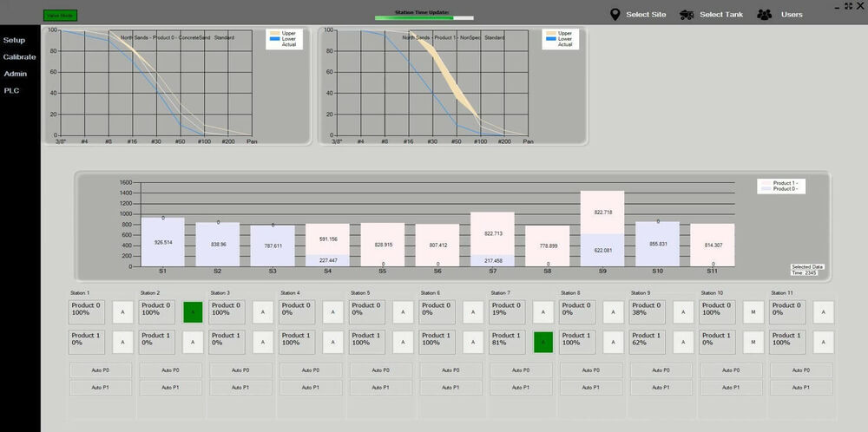Viewport: 868px width, 432px height.
Task: Click Auto P0 under Station 2
Action: pyautogui.click(x=170, y=370)
